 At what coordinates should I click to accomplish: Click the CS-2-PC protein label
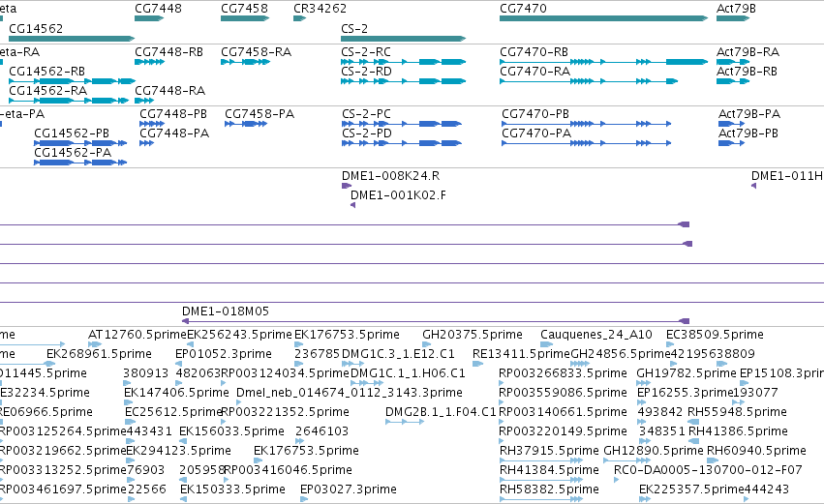coord(366,114)
